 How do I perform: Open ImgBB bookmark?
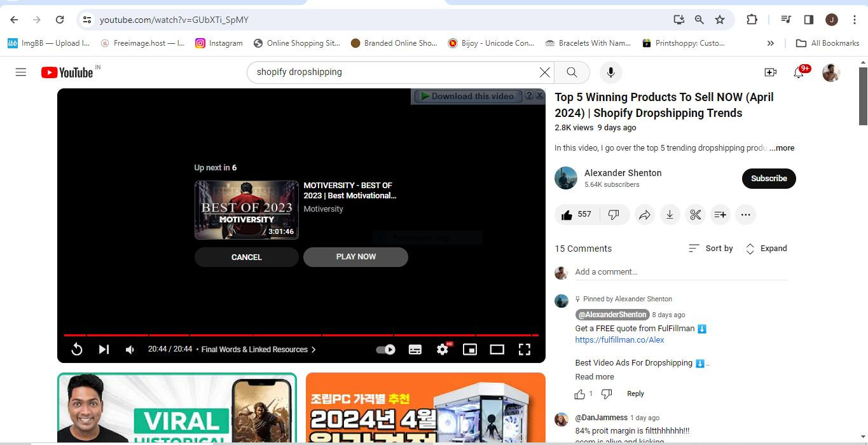click(49, 43)
